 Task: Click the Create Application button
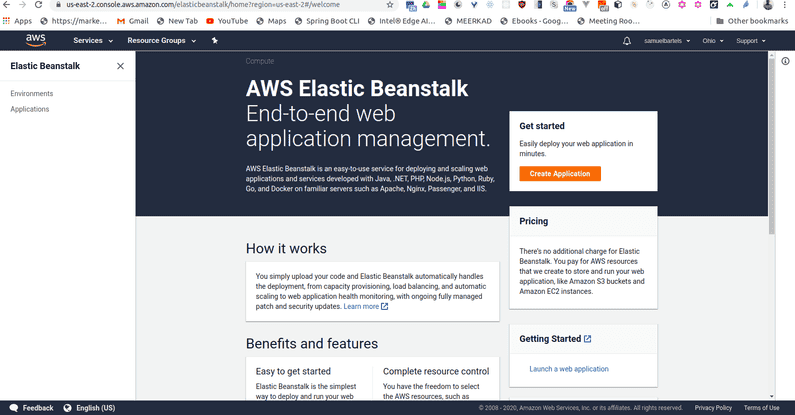(560, 174)
